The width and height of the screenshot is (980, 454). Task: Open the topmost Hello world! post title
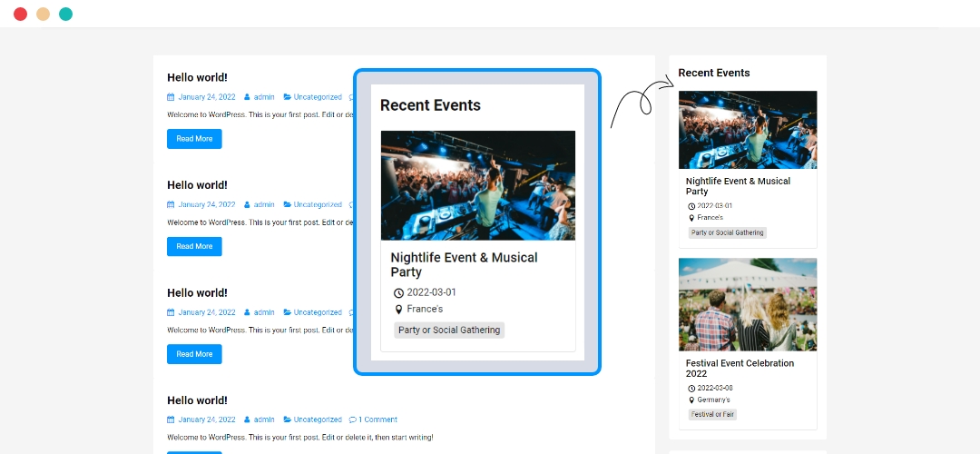coord(197,77)
